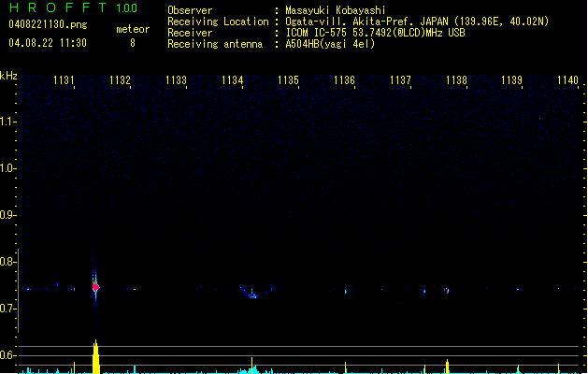The height and width of the screenshot is (374, 588).
Task: Click the 0.8 kHz frequency label
Action: coord(7,262)
